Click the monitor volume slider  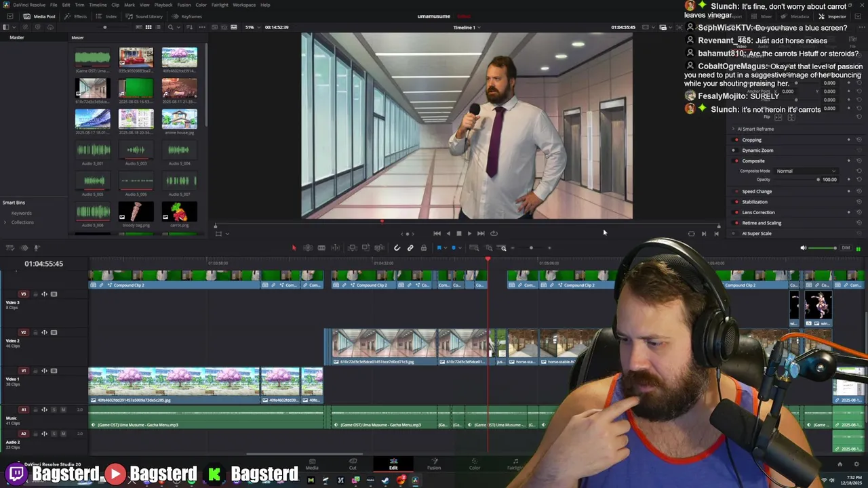[x=823, y=248]
